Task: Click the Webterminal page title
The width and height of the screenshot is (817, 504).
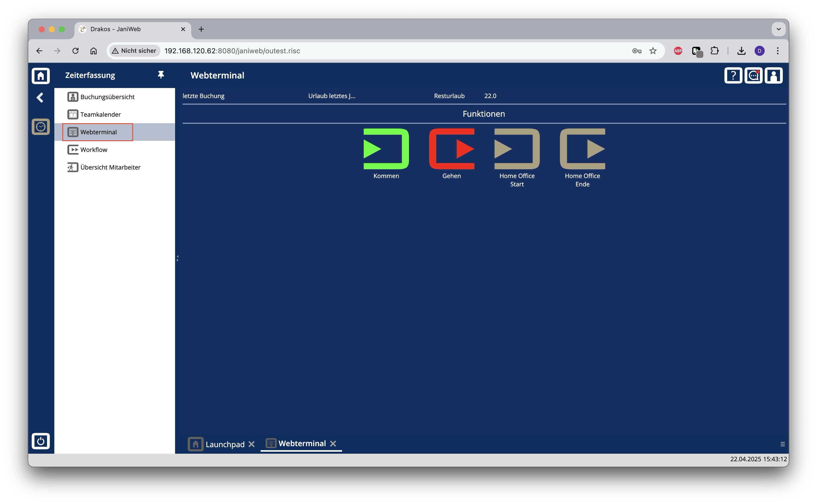Action: click(217, 75)
